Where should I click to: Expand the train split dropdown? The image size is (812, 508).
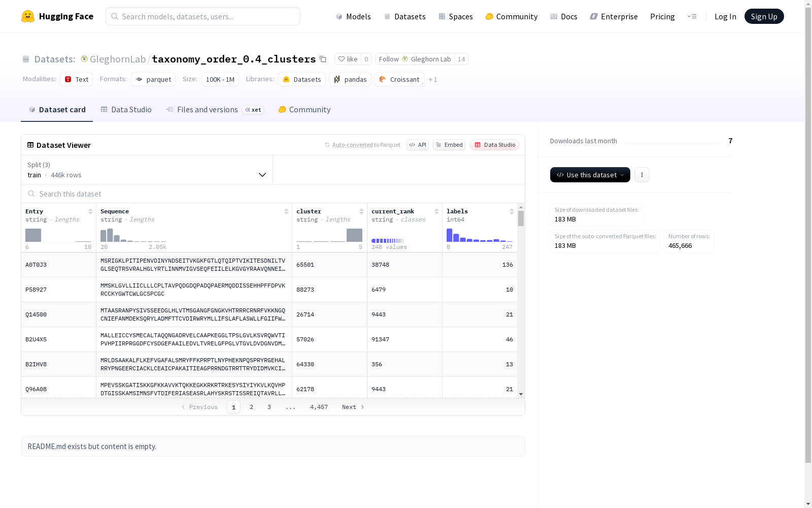pyautogui.click(x=147, y=170)
